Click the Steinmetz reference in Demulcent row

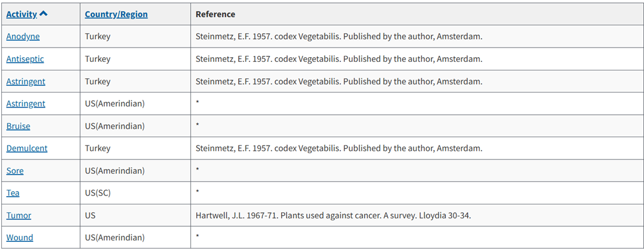coord(339,148)
